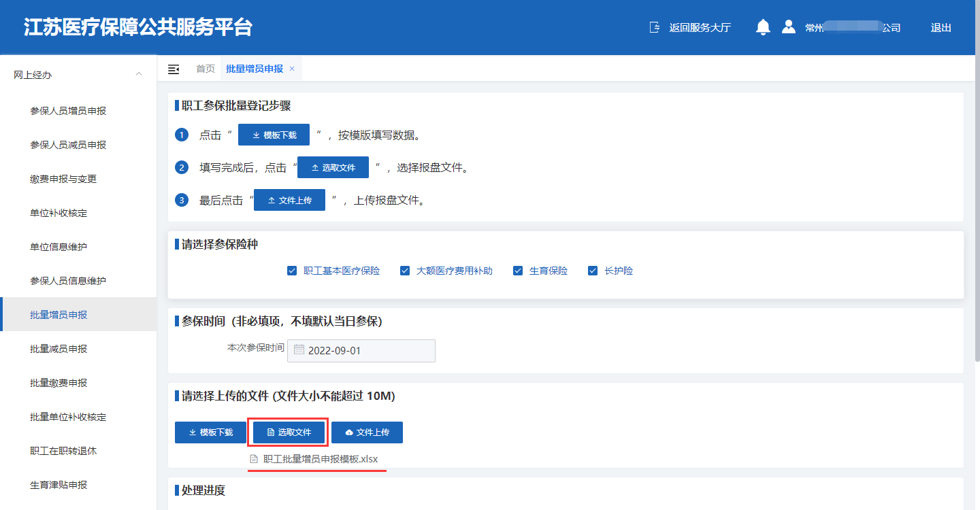Uncheck 职工基本医疗保险 checkbox

[293, 271]
